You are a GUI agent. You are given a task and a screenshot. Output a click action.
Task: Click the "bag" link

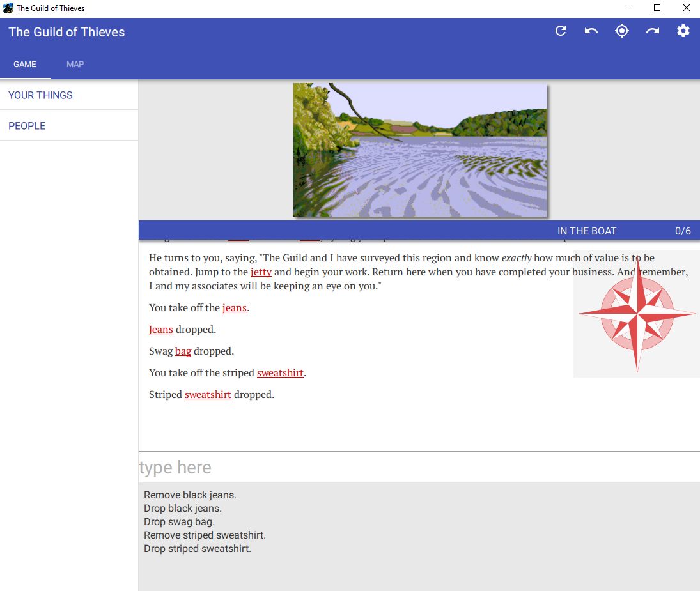click(183, 351)
